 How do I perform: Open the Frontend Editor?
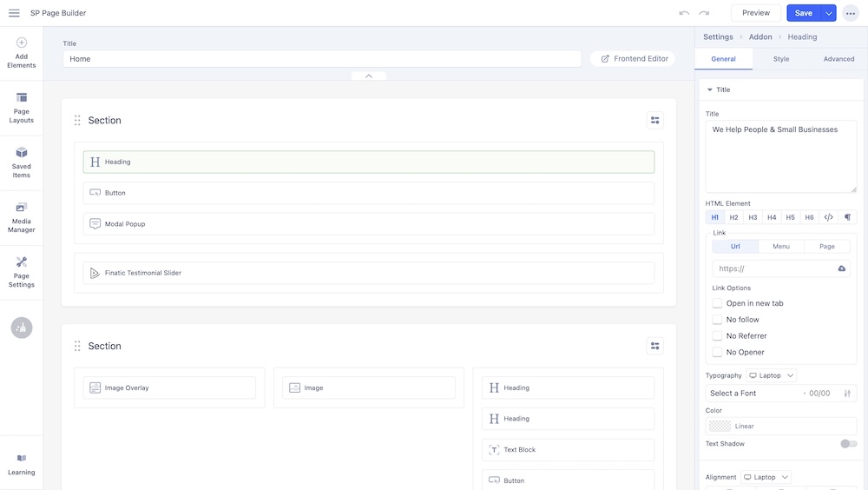pyautogui.click(x=633, y=58)
